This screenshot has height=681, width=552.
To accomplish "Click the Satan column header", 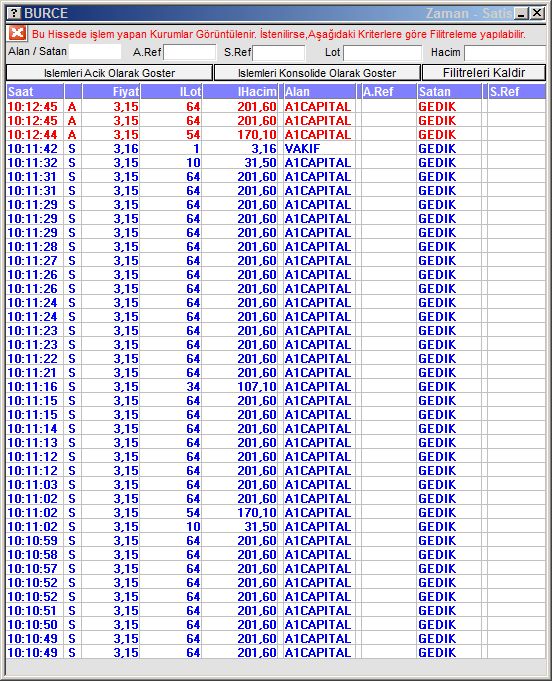I will pyautogui.click(x=449, y=92).
